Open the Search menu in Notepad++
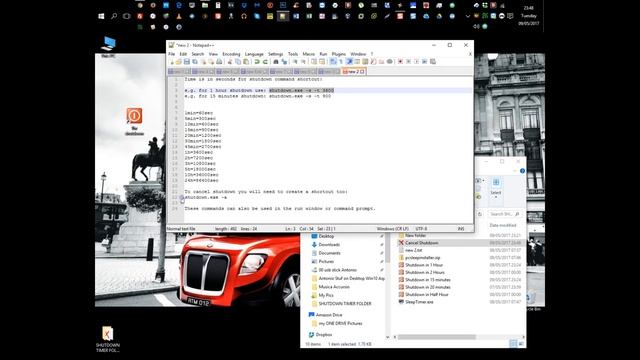This screenshot has height=360, width=640. tap(198, 54)
